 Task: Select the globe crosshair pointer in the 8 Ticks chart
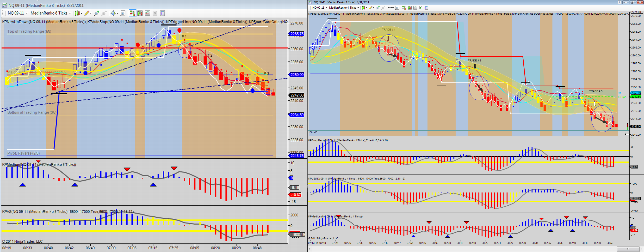pos(113,13)
